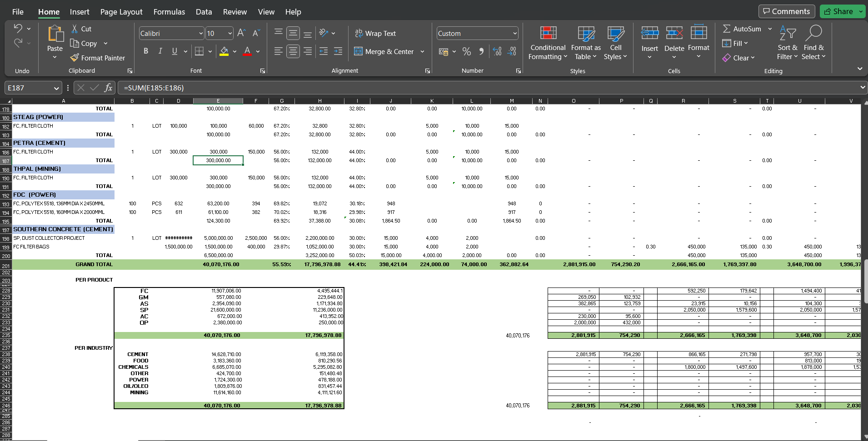Expand the AutoSum dropdown arrow

[770, 29]
